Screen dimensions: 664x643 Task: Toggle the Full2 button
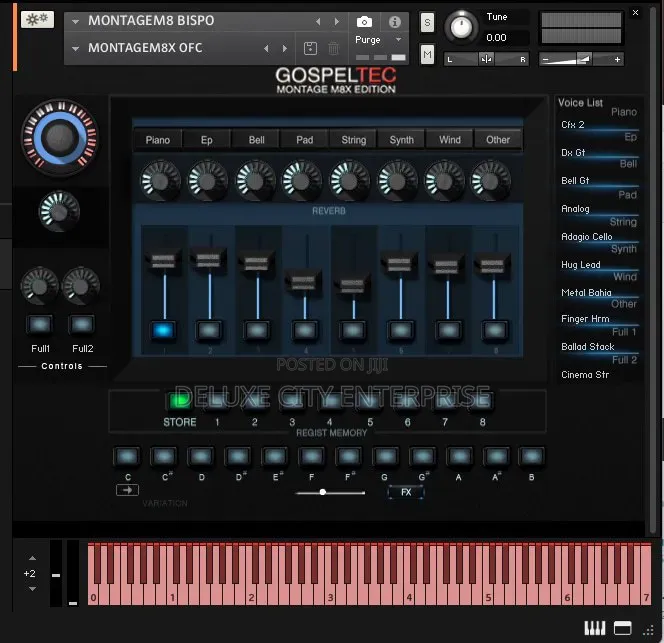(x=82, y=325)
